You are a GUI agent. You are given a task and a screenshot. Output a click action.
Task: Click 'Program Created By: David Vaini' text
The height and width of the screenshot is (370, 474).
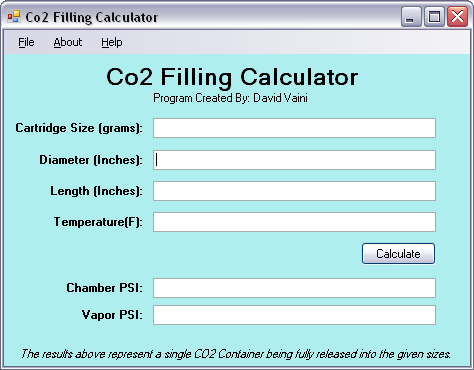pos(230,98)
